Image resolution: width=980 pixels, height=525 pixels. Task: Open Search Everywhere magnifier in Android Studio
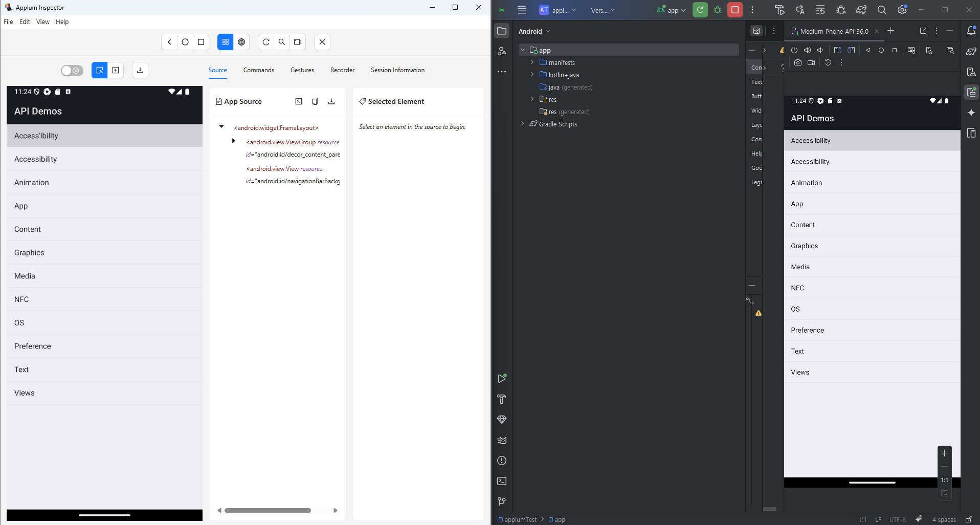click(882, 10)
